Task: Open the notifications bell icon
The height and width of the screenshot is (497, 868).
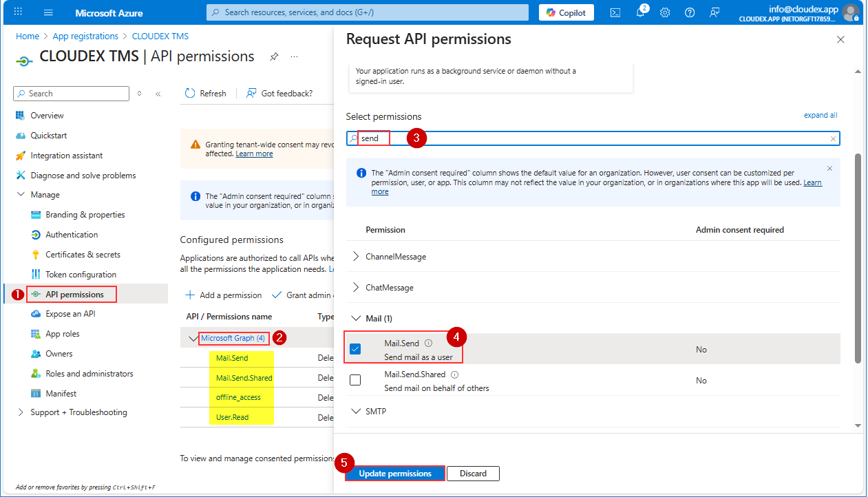Action: (x=640, y=12)
